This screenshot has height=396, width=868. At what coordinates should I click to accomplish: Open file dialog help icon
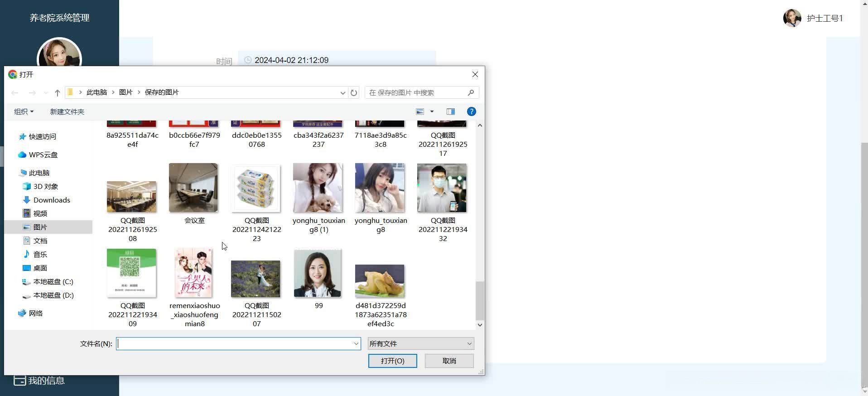tap(471, 111)
